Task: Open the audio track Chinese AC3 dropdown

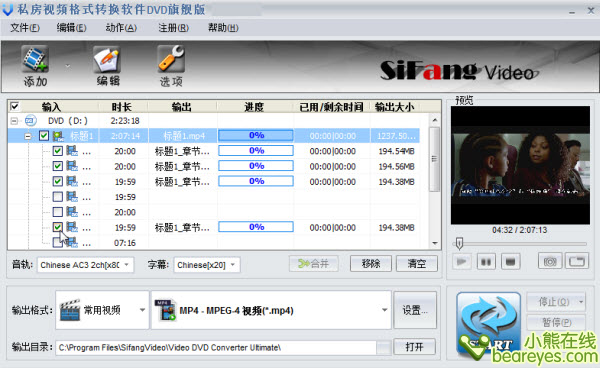Action: pyautogui.click(x=85, y=265)
